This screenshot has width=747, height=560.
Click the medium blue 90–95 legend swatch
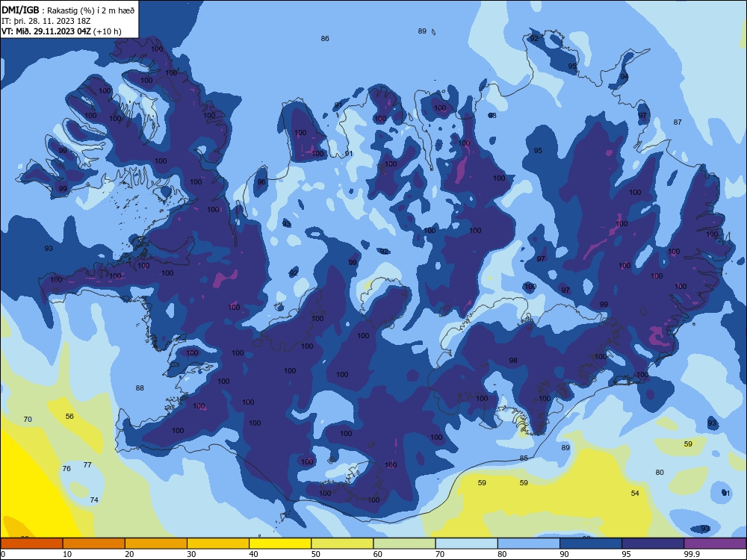click(x=591, y=544)
